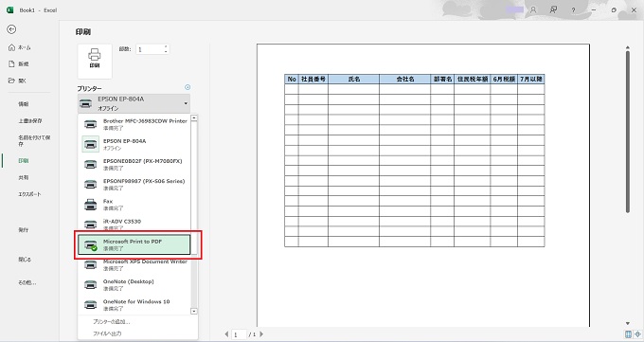Select Microsoft Print to PDF printer
This screenshot has width=644, height=342.
[x=134, y=245]
